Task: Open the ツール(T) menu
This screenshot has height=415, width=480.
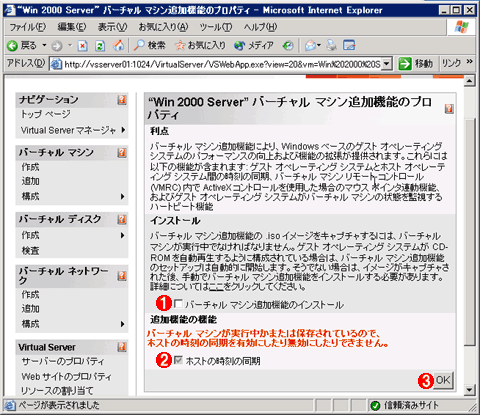Action: coord(216,27)
